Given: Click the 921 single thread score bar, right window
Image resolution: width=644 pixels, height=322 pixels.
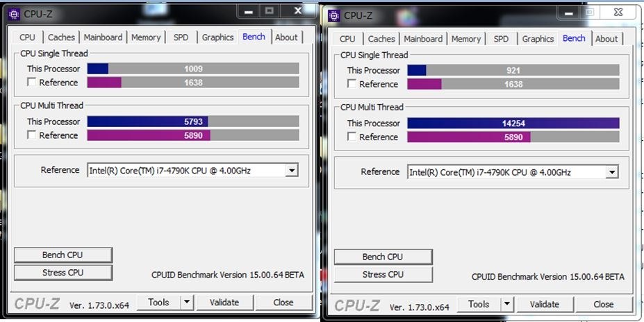Looking at the screenshot, I should [513, 70].
